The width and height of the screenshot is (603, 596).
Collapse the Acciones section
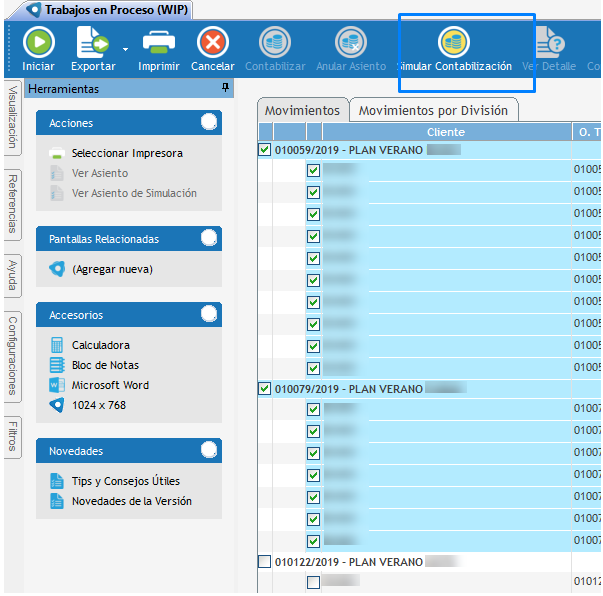[x=208, y=123]
